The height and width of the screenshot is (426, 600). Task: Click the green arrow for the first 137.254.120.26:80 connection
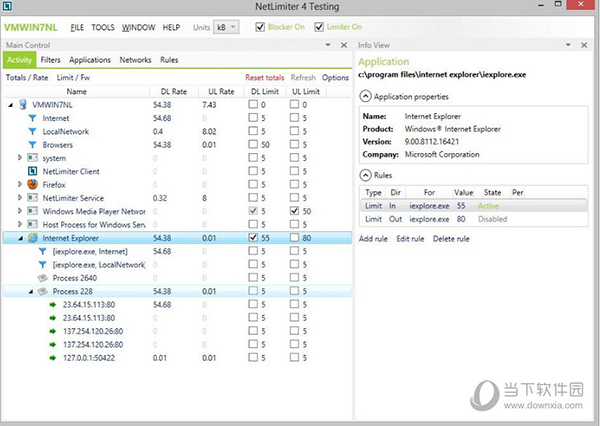[x=53, y=331]
